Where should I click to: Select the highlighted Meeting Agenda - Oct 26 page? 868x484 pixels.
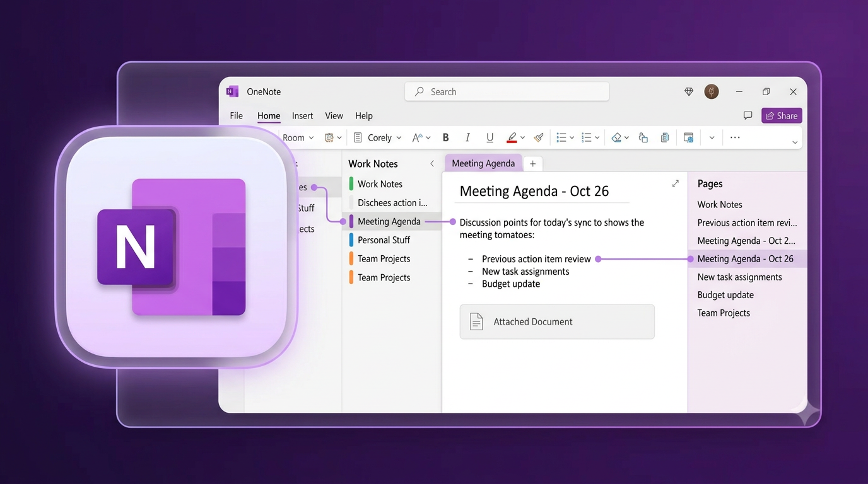pyautogui.click(x=747, y=259)
